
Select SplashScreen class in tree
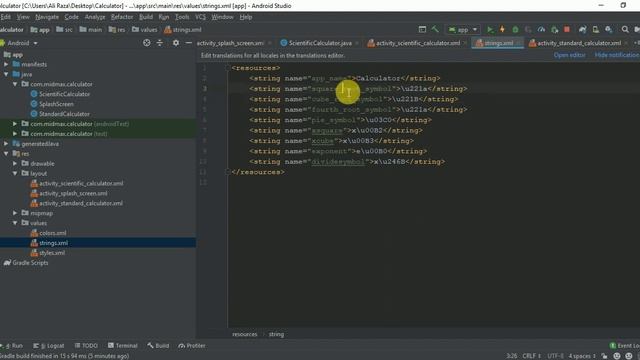tap(56, 104)
